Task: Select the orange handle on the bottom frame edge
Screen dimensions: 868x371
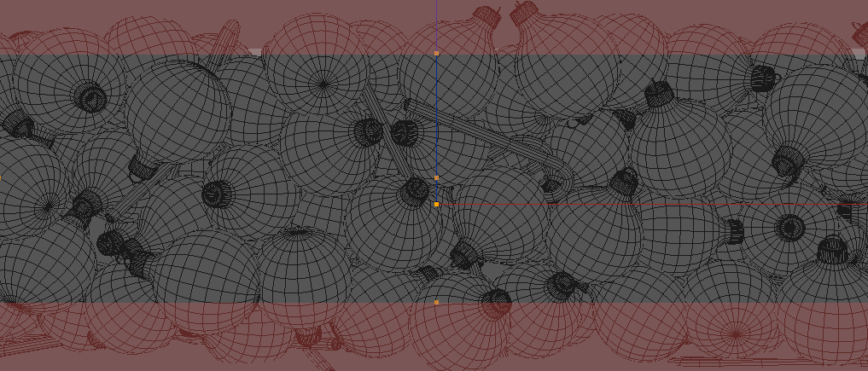Action: [x=437, y=303]
